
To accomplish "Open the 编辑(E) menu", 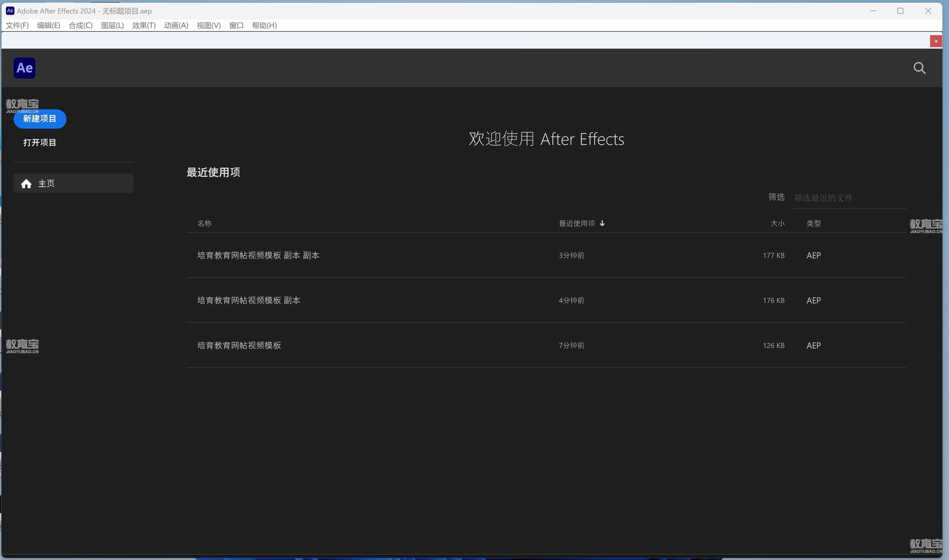I will (49, 25).
